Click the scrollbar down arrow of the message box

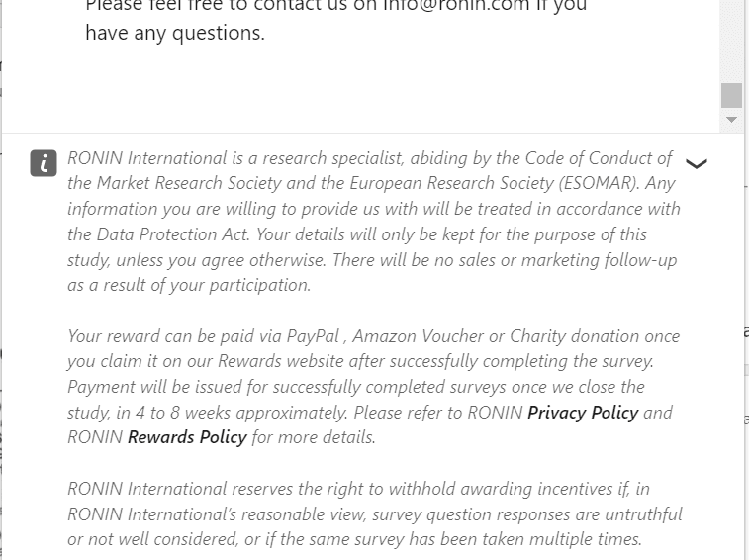point(731,120)
